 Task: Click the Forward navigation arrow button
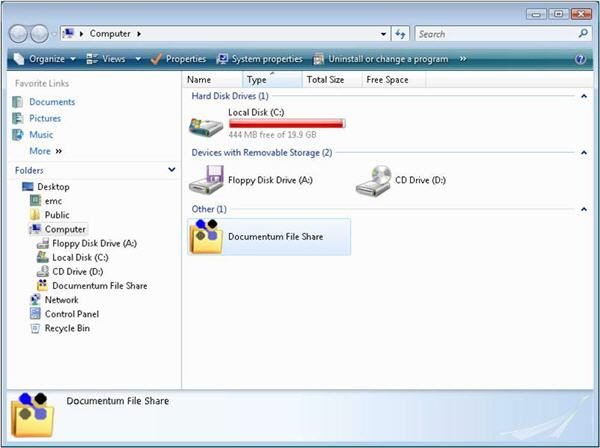click(x=39, y=34)
